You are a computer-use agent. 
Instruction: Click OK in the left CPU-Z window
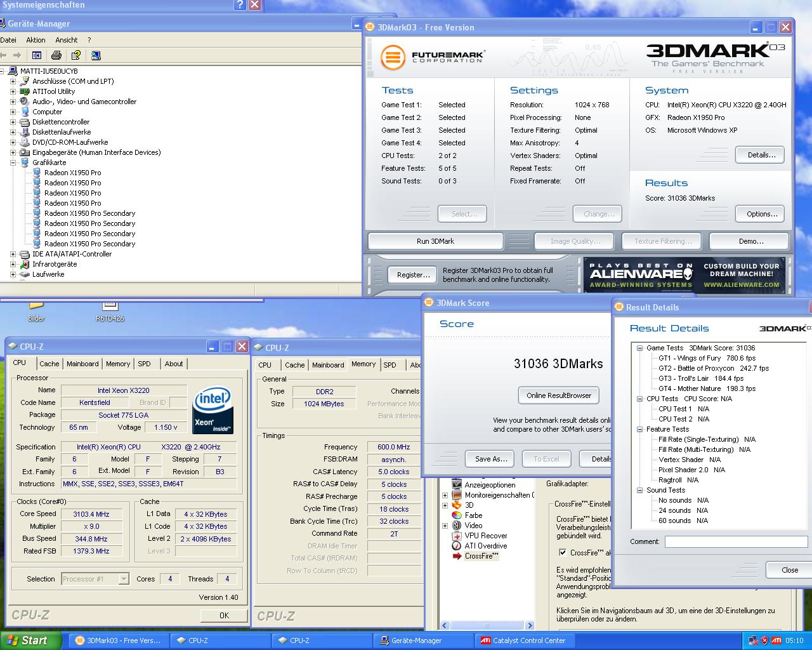click(224, 615)
